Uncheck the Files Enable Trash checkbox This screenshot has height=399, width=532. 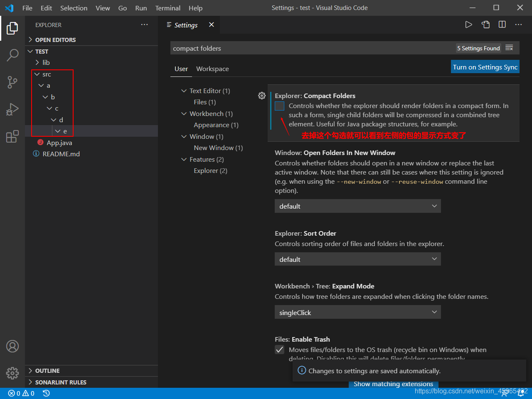point(280,350)
